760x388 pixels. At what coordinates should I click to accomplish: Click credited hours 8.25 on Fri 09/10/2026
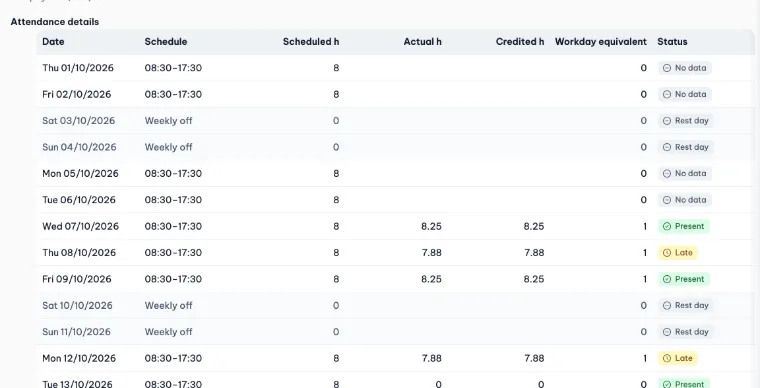pos(534,279)
